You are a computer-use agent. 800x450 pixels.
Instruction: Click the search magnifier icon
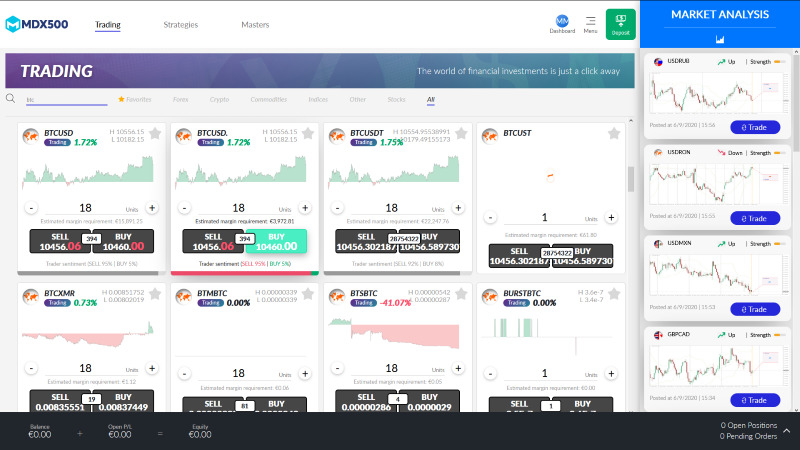(10, 98)
